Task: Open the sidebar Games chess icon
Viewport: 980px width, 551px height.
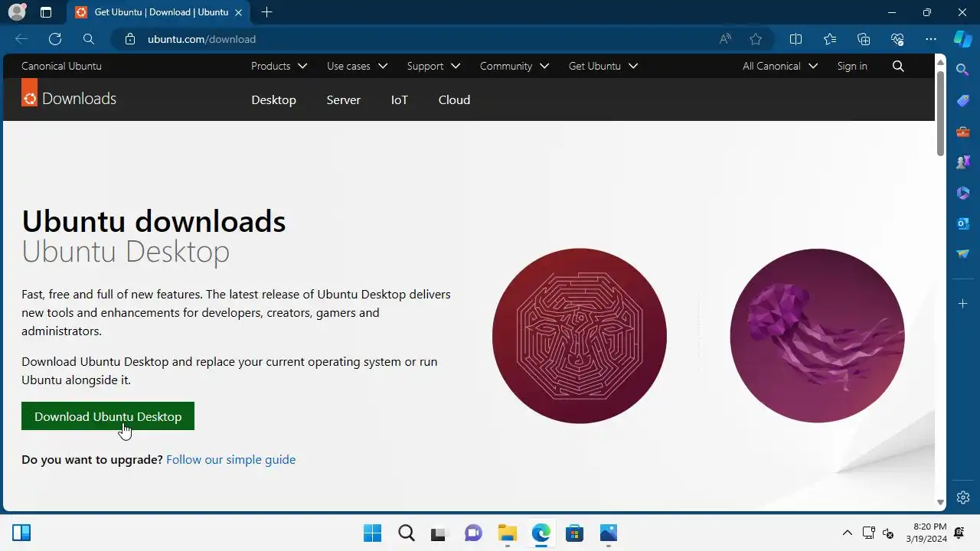Action: [963, 162]
